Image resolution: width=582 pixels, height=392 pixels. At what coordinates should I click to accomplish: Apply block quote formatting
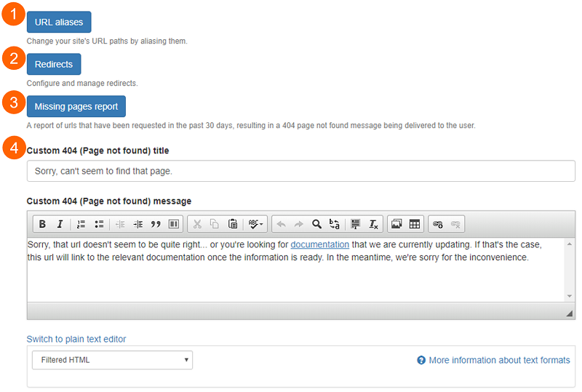coord(156,224)
